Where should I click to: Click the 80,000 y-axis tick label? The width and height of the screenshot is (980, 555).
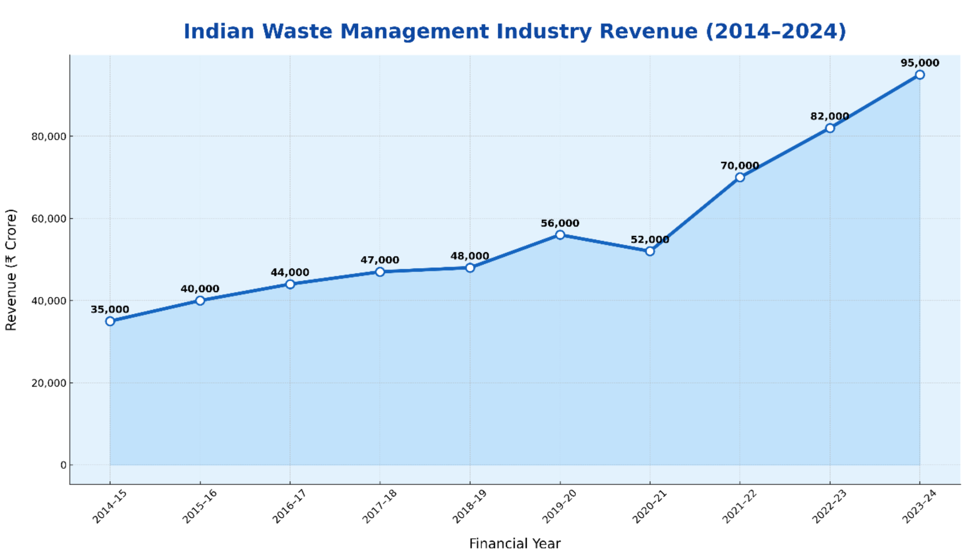click(49, 136)
